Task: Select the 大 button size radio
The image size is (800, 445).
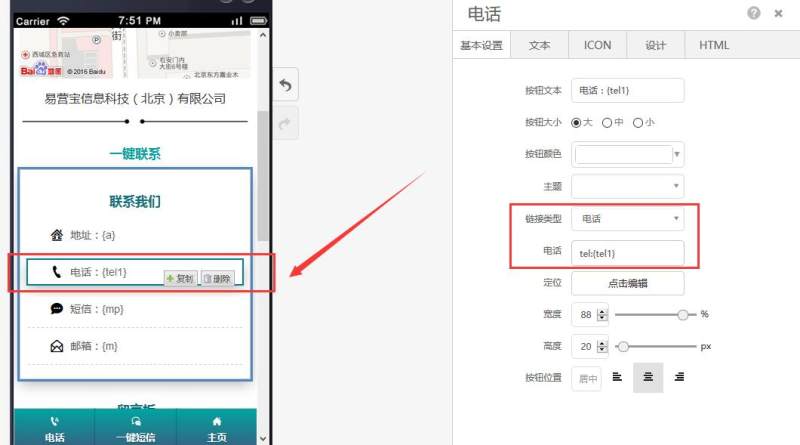Action: [576, 123]
